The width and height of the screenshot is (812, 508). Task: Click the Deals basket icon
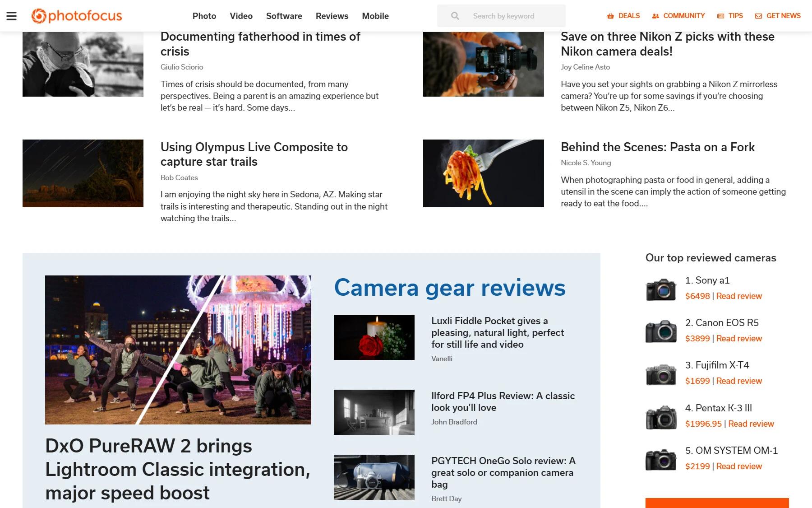click(610, 16)
